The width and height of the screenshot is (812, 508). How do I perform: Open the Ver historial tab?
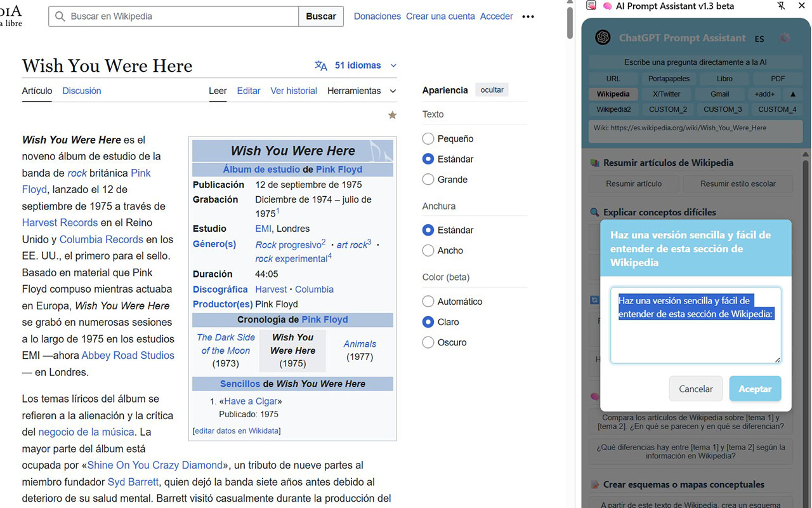(294, 91)
